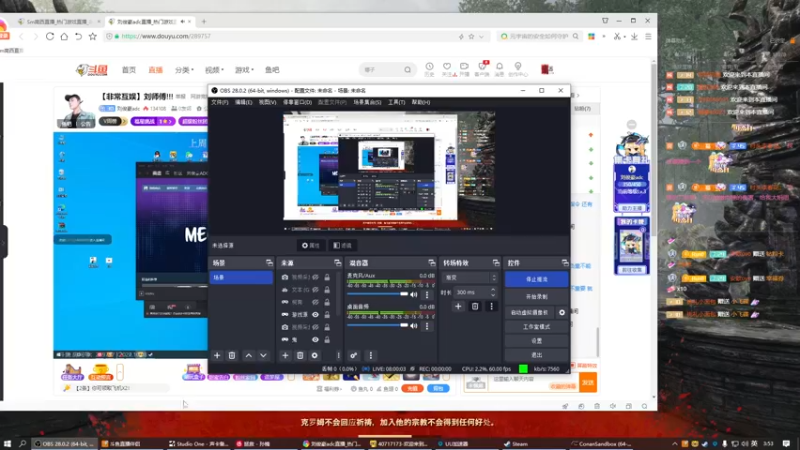800x450 pixels.
Task: Expand Douyu games dropdown in nav
Action: [244, 70]
